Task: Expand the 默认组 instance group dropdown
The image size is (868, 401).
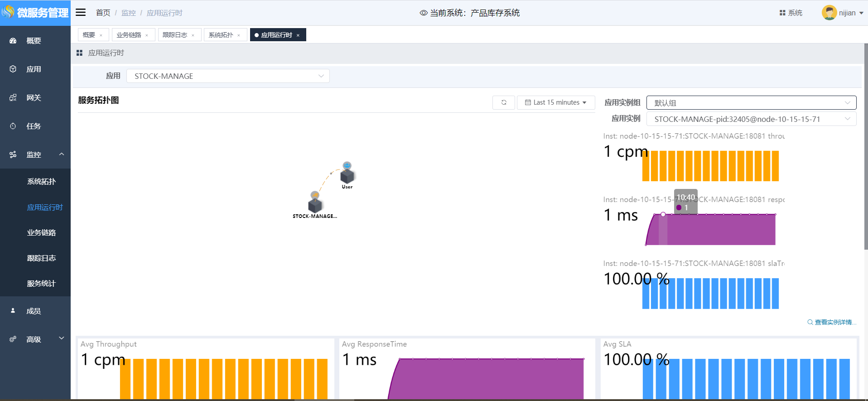Action: point(751,103)
